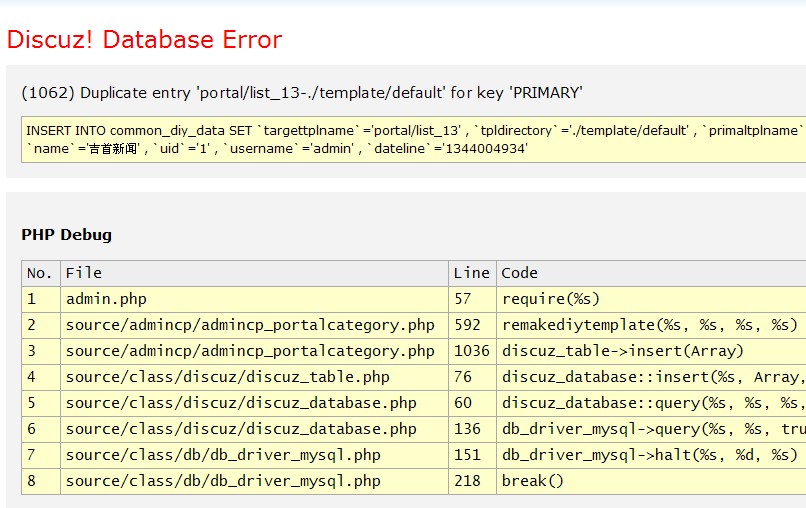This screenshot has width=806, height=508.
Task: Click the break() code cell
Action: click(x=651, y=481)
